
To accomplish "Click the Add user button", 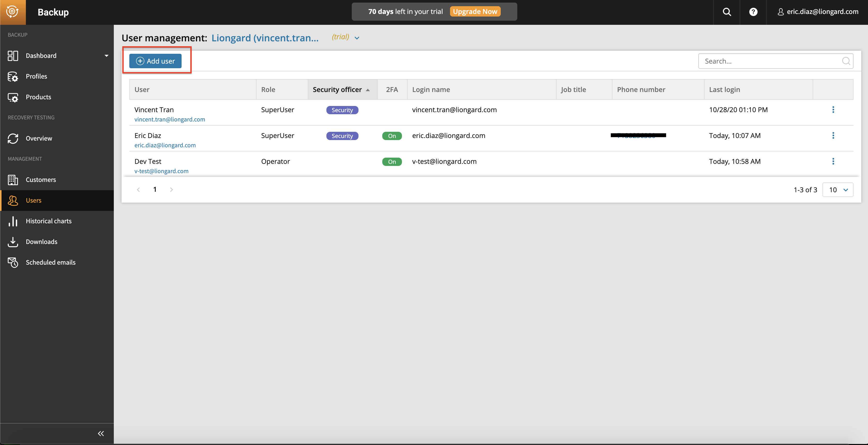I will coord(155,61).
